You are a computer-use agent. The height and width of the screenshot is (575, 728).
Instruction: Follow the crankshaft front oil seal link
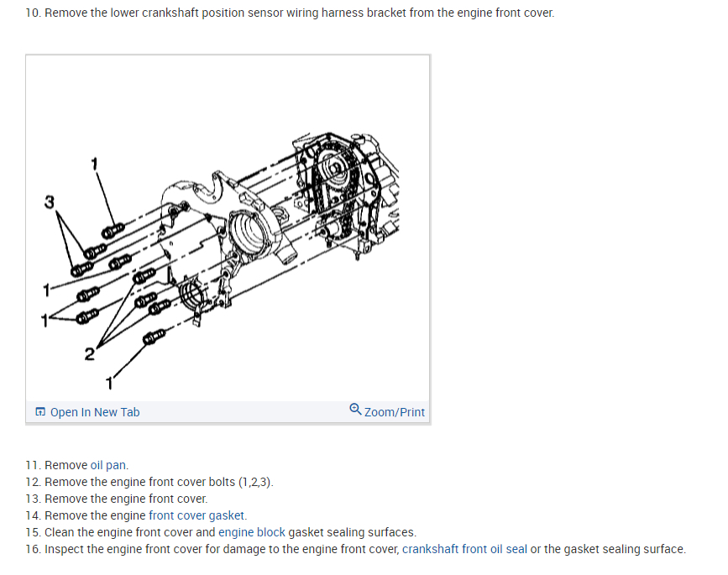464,549
